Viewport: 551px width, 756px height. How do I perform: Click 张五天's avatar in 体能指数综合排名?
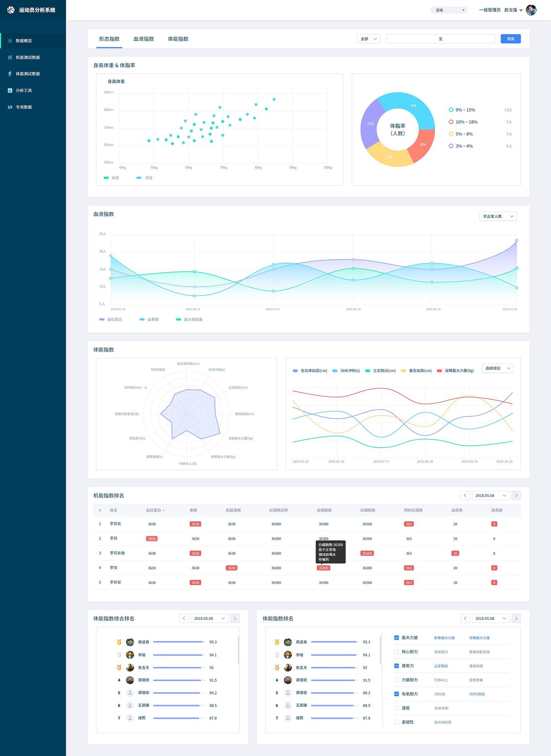130,668
